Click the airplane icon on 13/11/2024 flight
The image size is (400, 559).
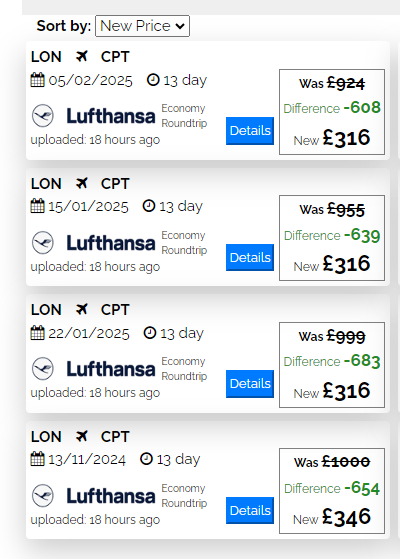point(82,436)
